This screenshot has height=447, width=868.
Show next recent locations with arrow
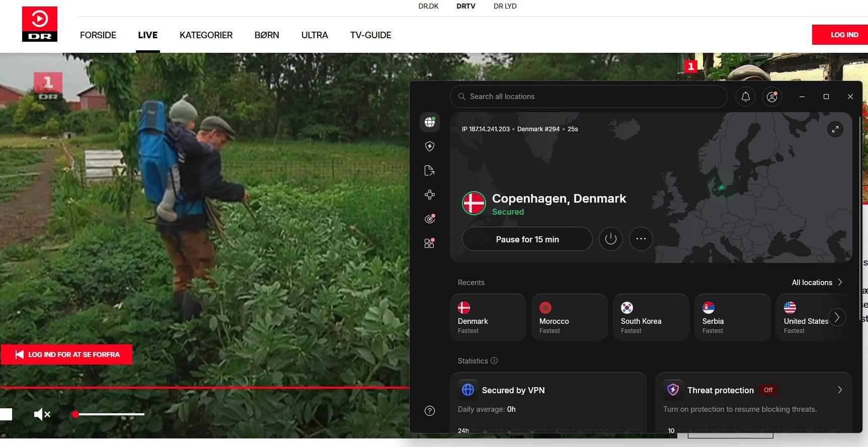pyautogui.click(x=837, y=317)
